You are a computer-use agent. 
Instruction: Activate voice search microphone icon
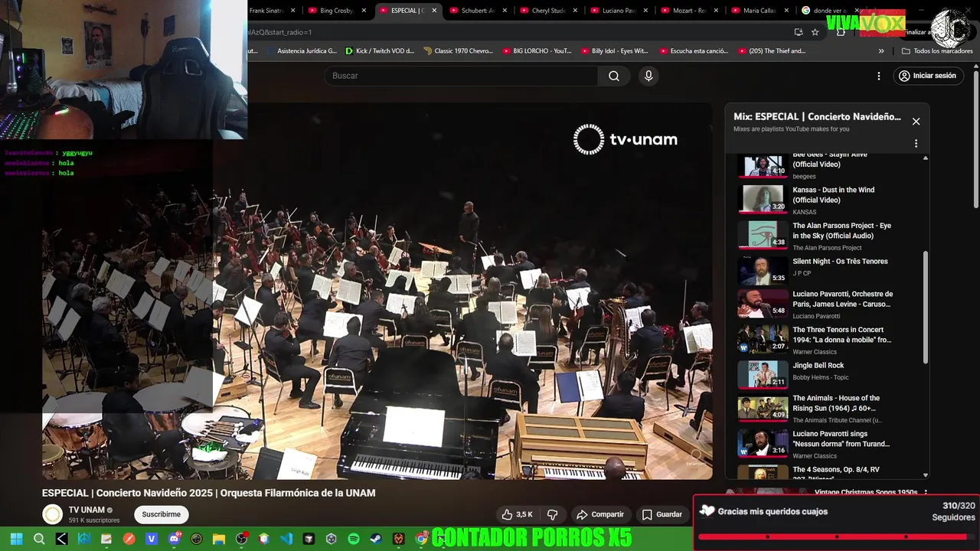tap(648, 76)
